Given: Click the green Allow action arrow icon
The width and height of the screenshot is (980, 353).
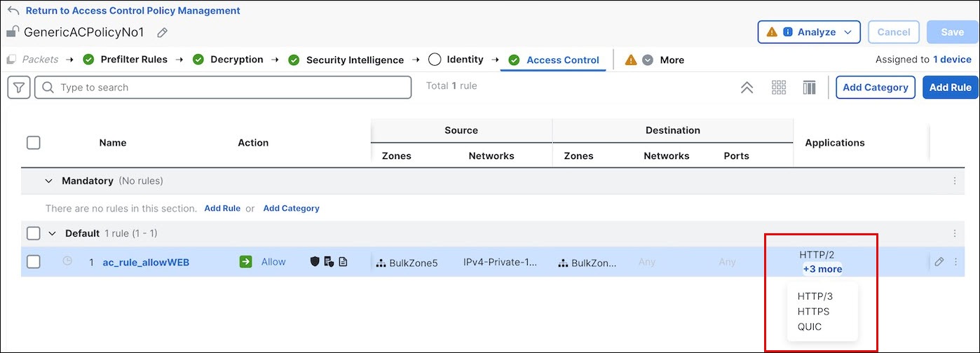Looking at the screenshot, I should pyautogui.click(x=245, y=262).
